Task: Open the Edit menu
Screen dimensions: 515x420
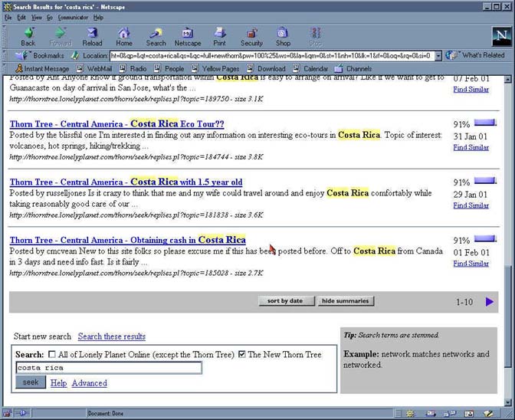Action: pyautogui.click(x=21, y=18)
